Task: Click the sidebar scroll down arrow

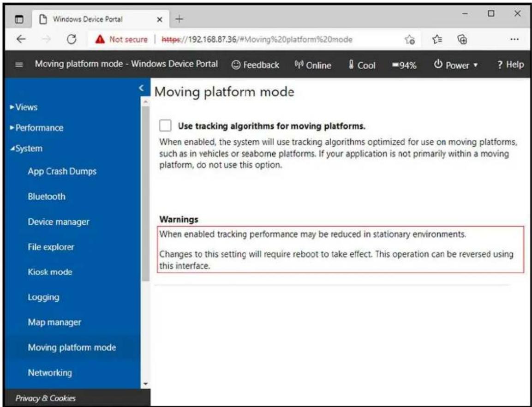Action: (x=145, y=384)
